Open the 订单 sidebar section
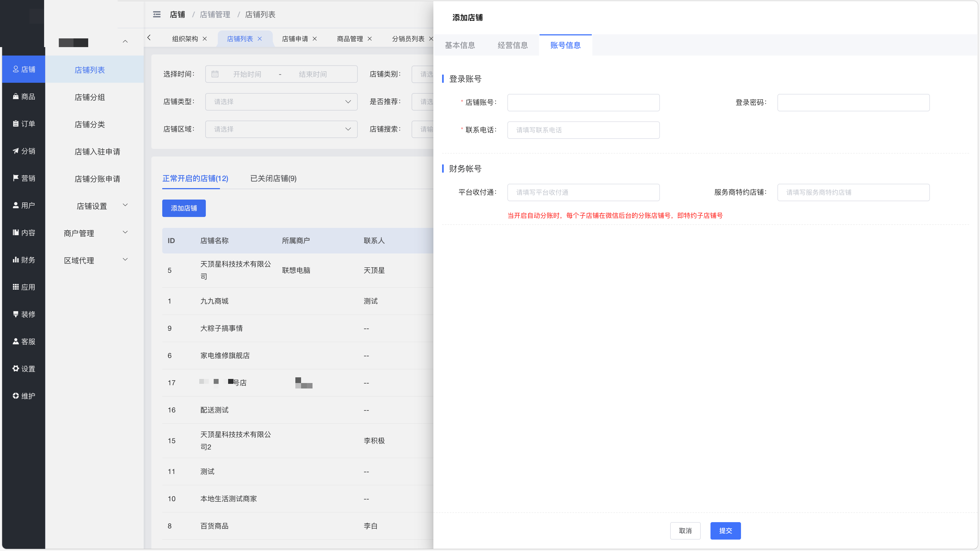 pos(24,124)
